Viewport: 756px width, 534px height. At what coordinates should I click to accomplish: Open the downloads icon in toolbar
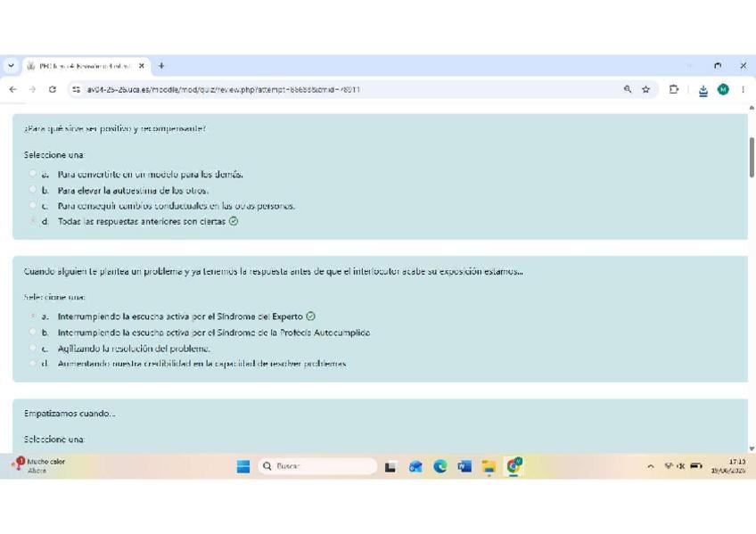703,90
